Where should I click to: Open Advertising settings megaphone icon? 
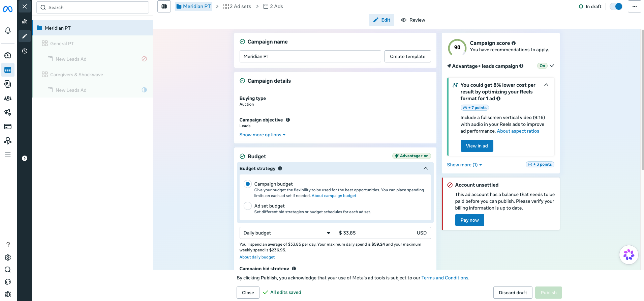coord(8,112)
